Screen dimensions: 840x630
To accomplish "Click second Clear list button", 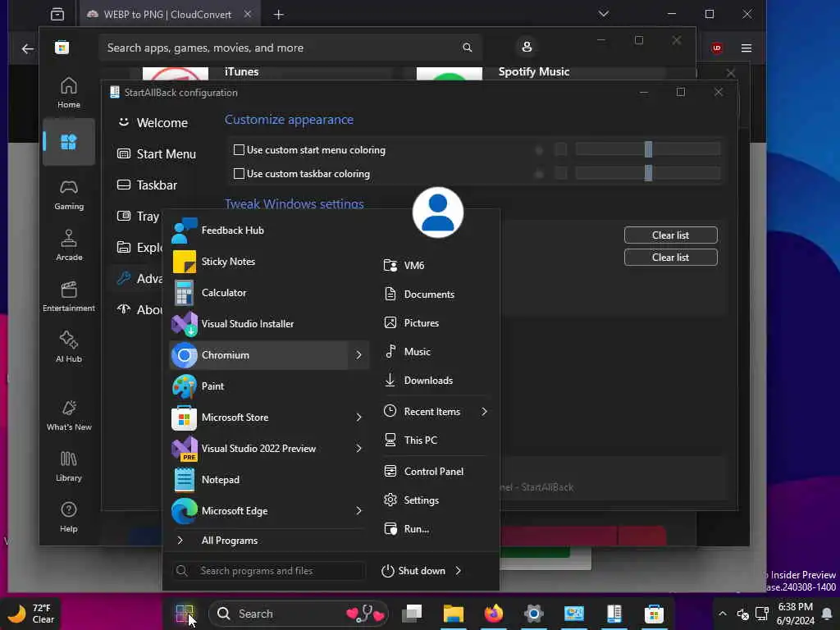I will (x=671, y=257).
